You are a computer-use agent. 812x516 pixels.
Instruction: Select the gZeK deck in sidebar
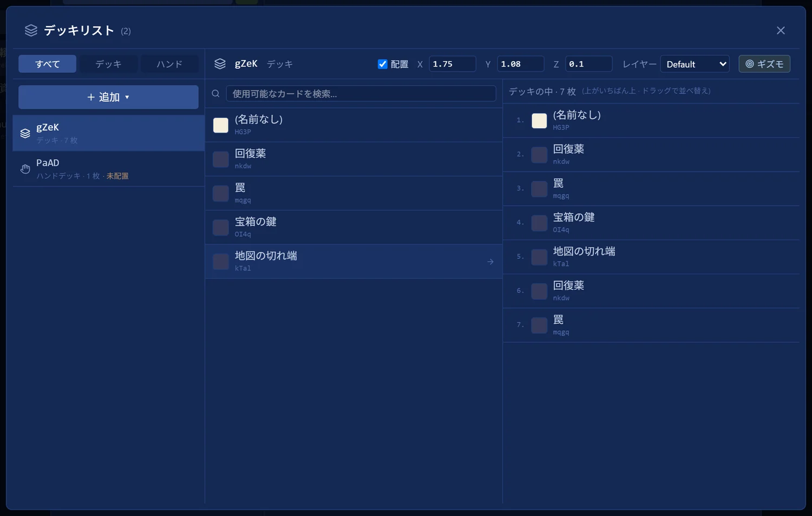point(108,133)
